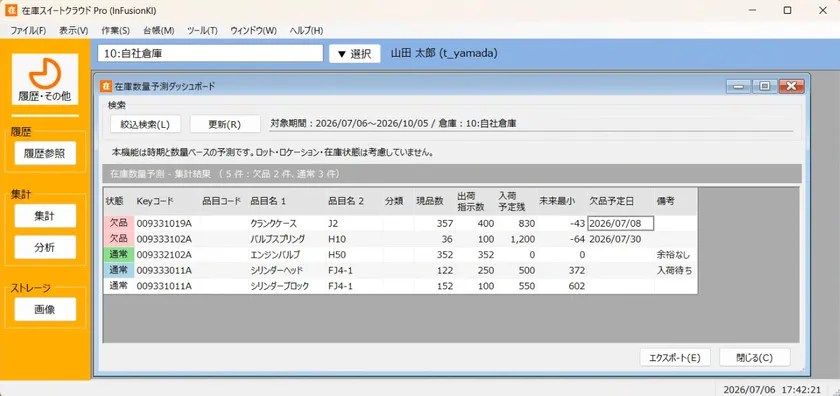The width and height of the screenshot is (840, 396).
Task: Click the Keyコード column header
Action: [167, 201]
